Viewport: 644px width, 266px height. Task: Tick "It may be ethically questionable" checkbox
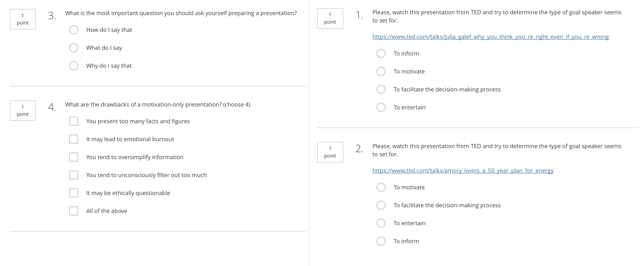click(x=73, y=193)
